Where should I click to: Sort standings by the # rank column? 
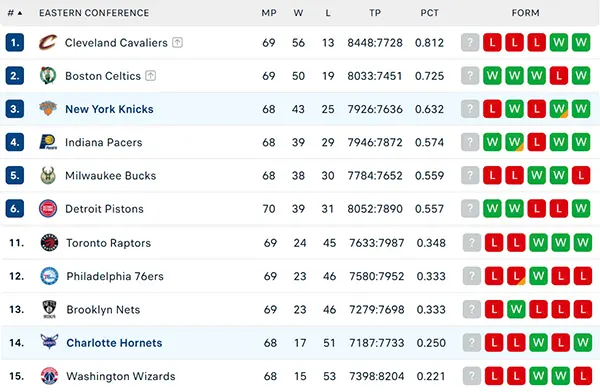tap(15, 13)
